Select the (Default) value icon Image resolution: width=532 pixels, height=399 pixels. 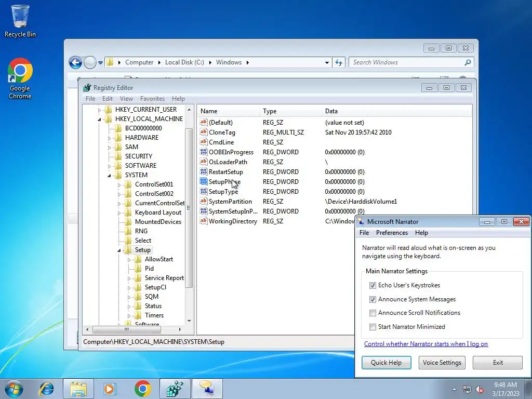point(203,122)
